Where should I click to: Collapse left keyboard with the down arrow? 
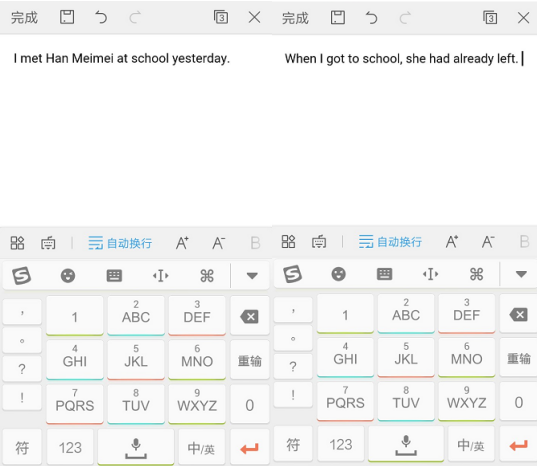pos(252,276)
